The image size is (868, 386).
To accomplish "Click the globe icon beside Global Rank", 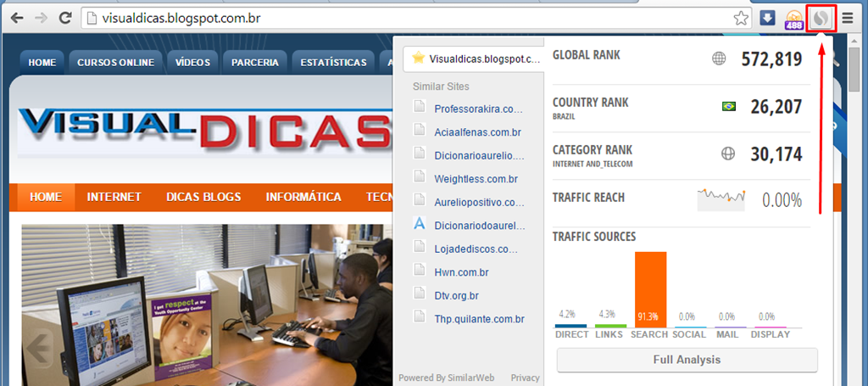I will point(719,59).
